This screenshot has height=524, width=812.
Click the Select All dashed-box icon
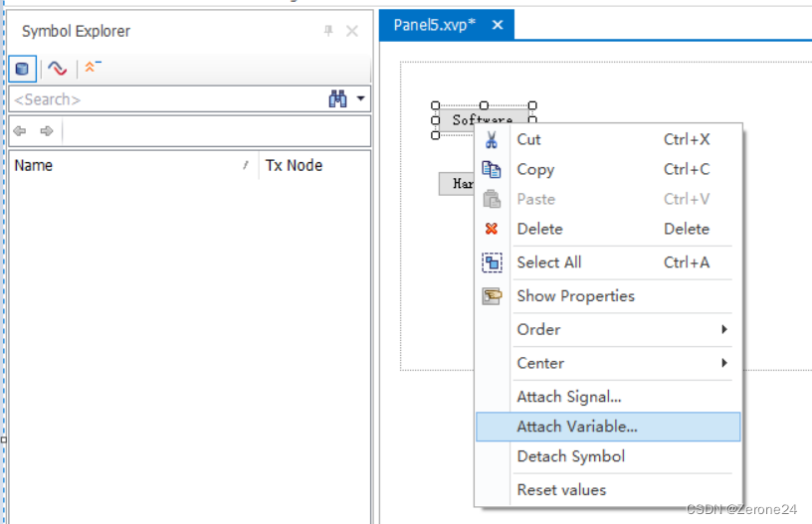pos(492,262)
